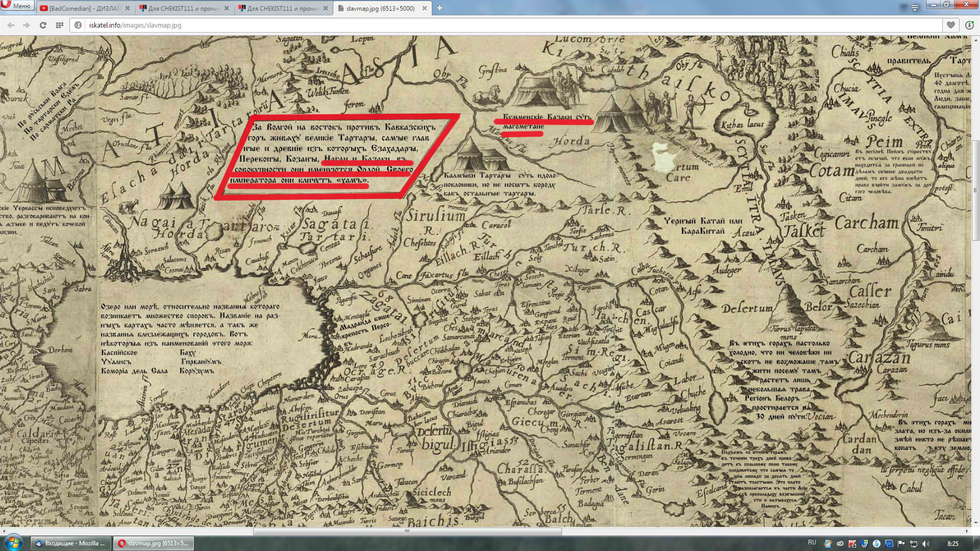Go forward to the next page
This screenshot has height=551, width=980.
pos(27,25)
